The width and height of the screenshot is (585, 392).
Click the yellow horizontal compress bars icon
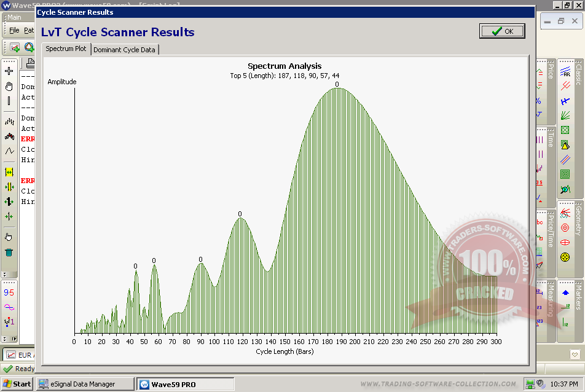pyautogui.click(x=9, y=172)
